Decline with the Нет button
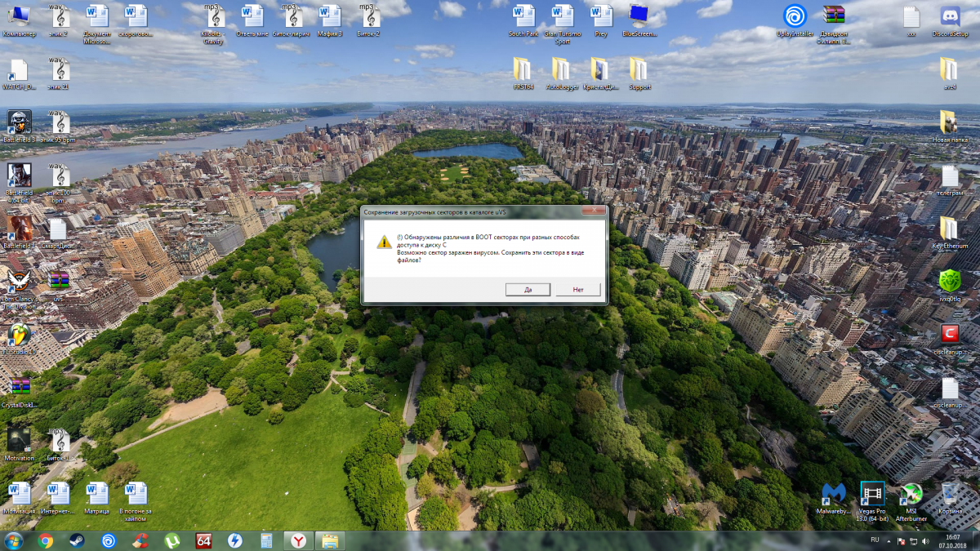Screen dimensions: 980x551 pyautogui.click(x=578, y=289)
